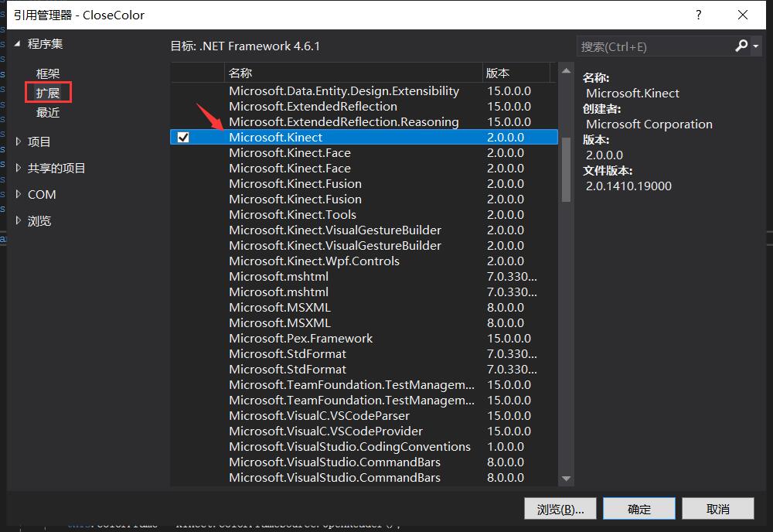Viewport: 773px width, 532px height.
Task: Uncheck the Microsoft.Kinect reference checkbox
Action: point(183,137)
